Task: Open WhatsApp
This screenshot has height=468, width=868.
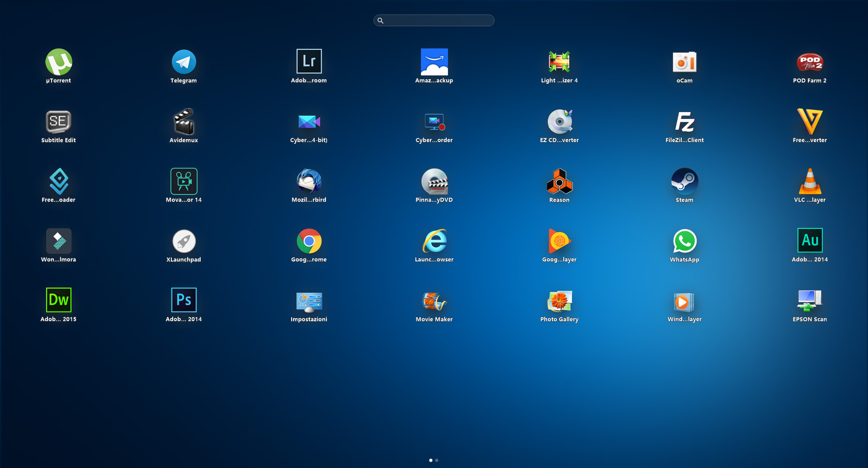Action: tap(684, 241)
